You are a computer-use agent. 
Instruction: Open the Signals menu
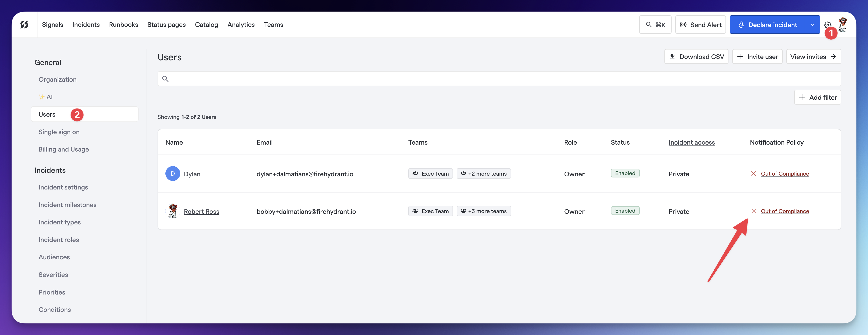point(53,25)
